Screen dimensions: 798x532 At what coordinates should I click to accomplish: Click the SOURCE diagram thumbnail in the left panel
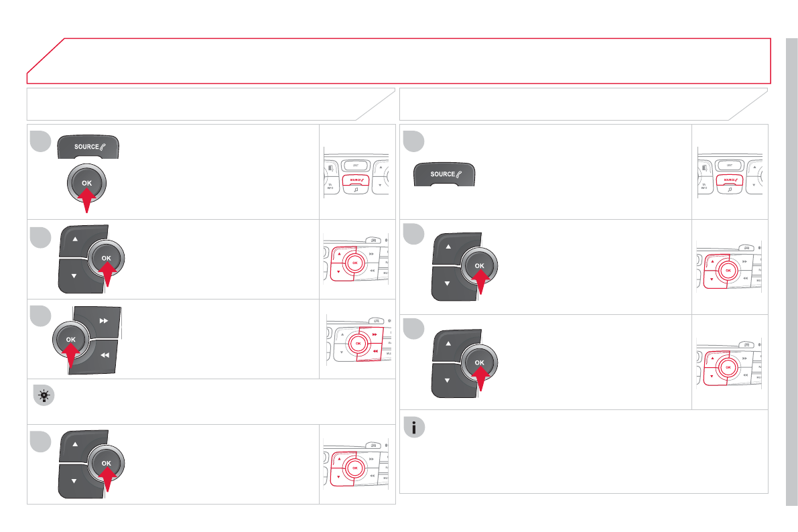pyautogui.click(x=356, y=172)
